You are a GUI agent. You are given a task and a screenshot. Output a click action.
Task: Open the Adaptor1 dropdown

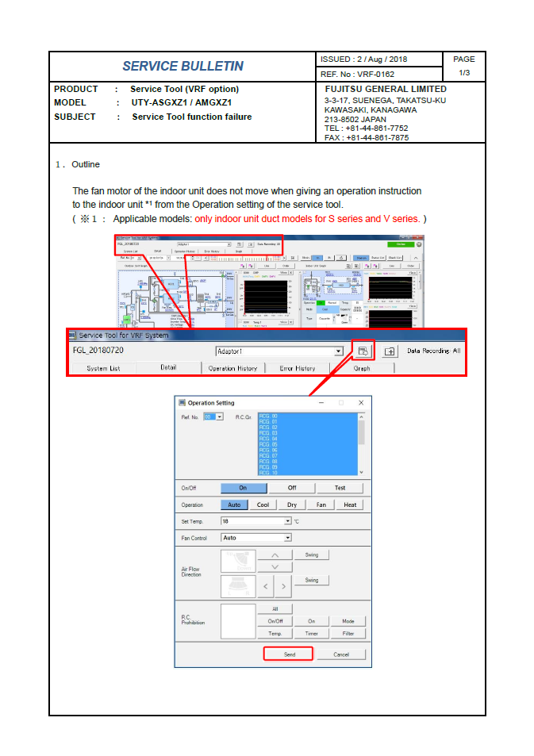pyautogui.click(x=339, y=351)
